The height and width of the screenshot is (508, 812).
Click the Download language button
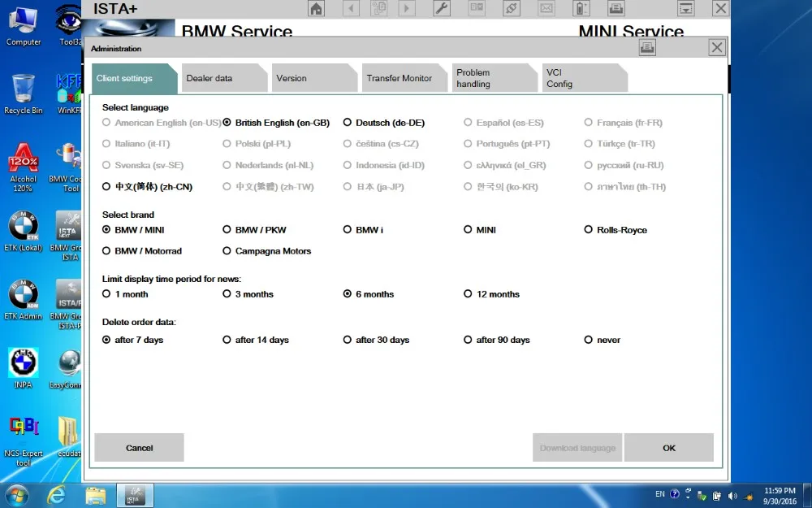coord(577,448)
